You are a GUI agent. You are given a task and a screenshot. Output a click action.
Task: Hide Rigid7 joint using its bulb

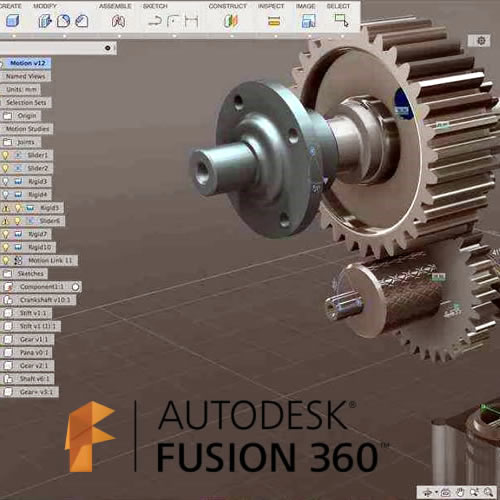point(6,234)
